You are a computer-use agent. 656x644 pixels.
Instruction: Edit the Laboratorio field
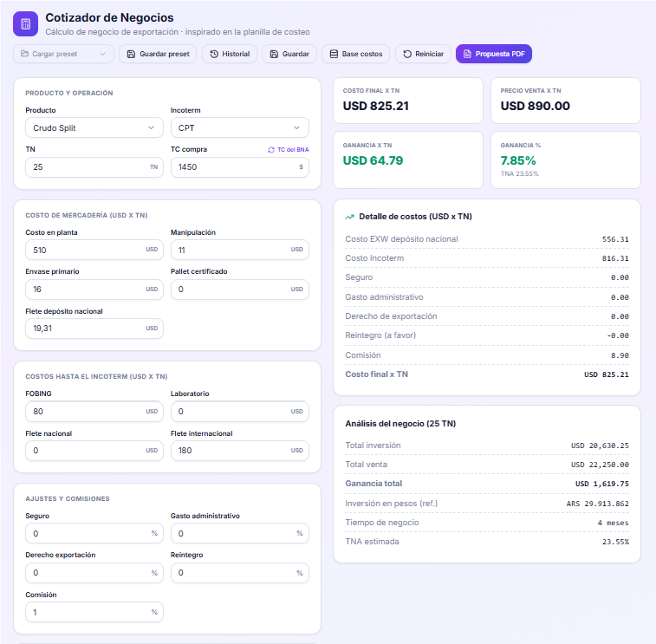coord(240,412)
